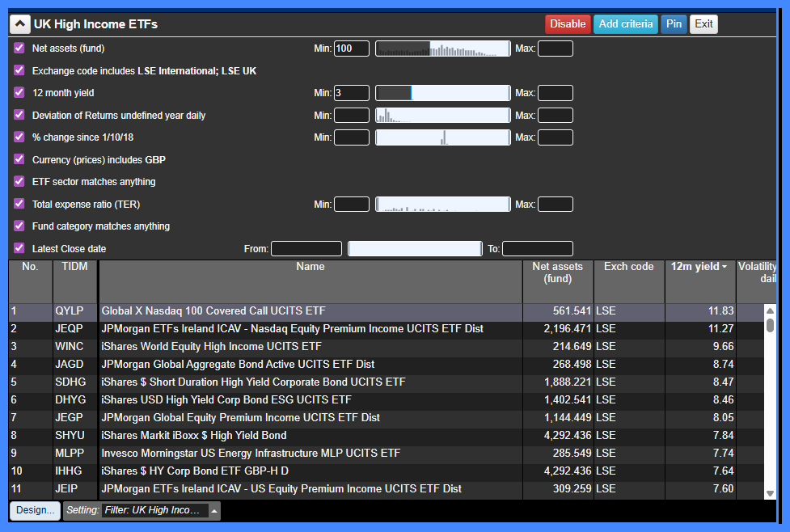Open the Design... menu button

(35, 511)
